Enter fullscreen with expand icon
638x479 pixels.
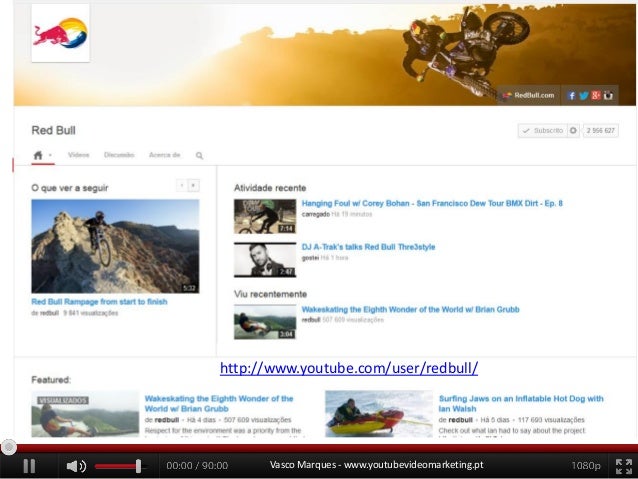624,466
